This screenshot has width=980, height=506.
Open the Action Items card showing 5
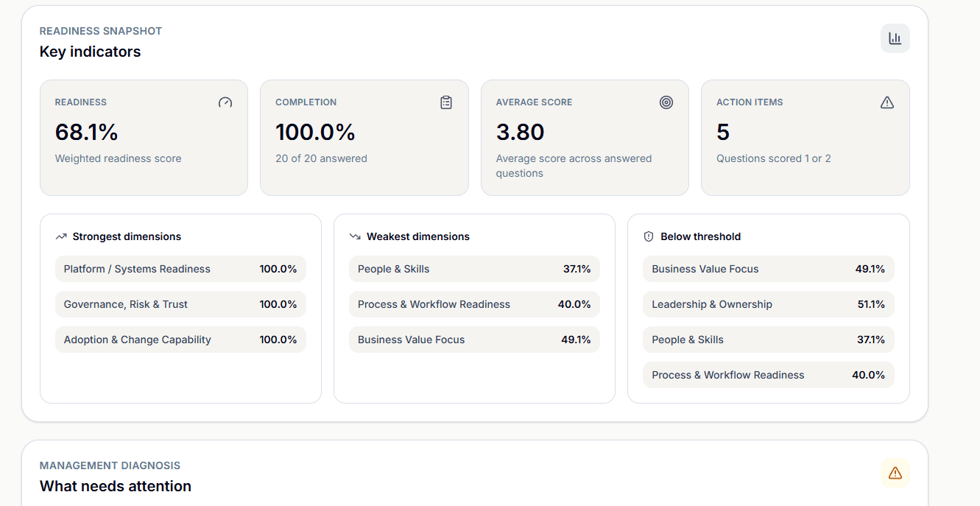click(805, 138)
